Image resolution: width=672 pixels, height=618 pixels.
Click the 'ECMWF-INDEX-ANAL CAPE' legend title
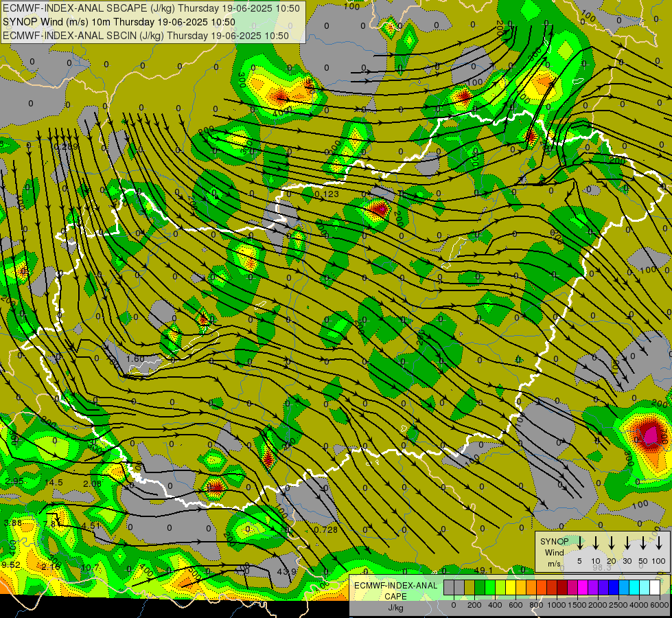395,591
